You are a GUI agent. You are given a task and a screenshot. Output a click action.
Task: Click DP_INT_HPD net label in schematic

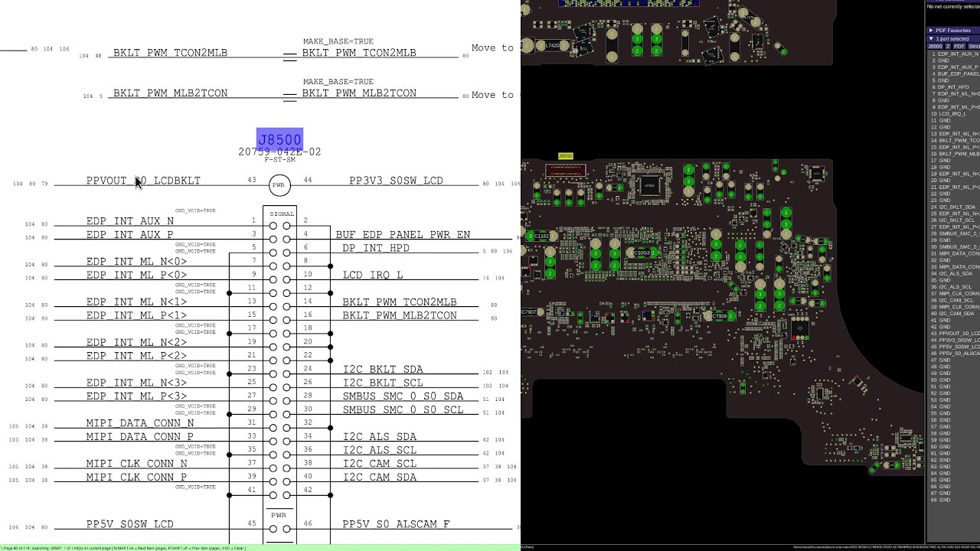click(x=375, y=248)
